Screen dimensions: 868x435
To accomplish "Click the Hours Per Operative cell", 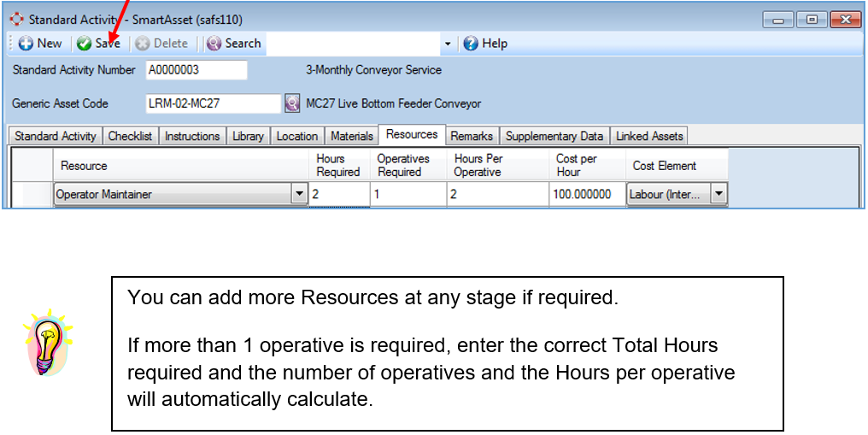I will [x=498, y=194].
